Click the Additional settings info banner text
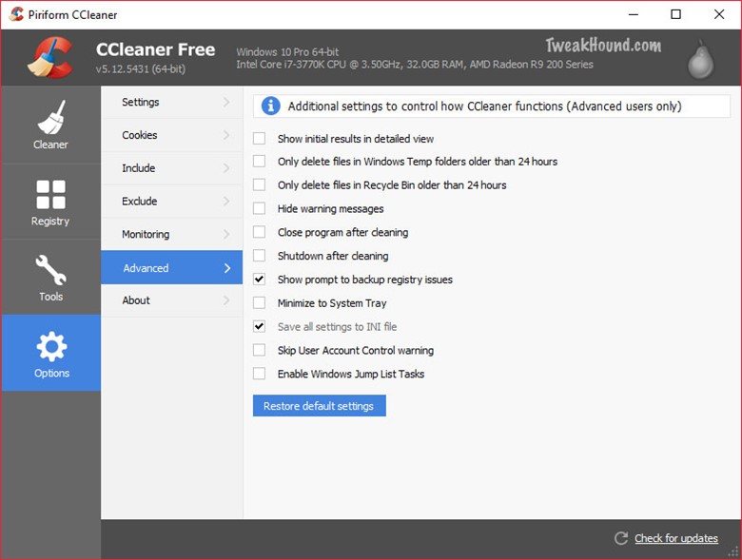742x560 pixels. coord(484,106)
